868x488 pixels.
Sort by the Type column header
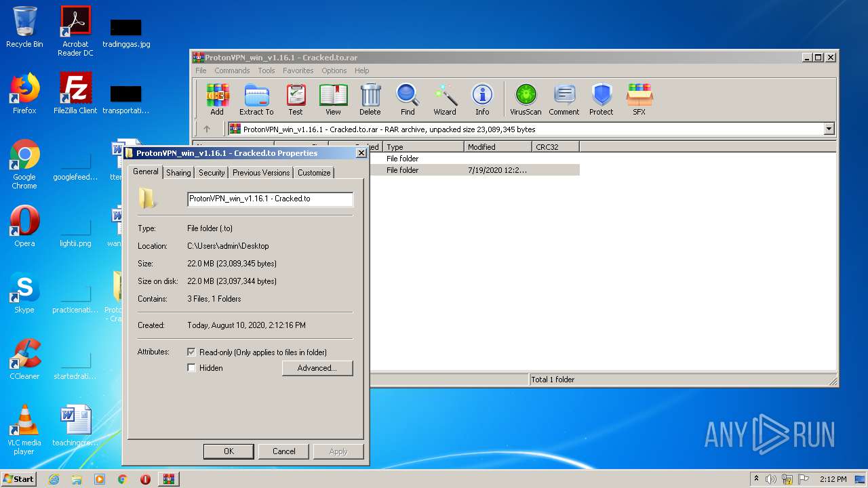tap(423, 146)
